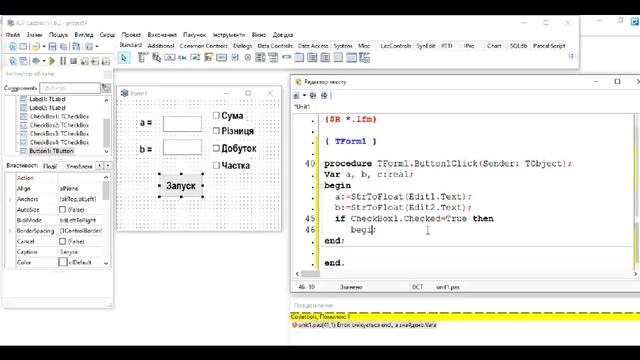
Task: Click the left scroll arrow of inspector tabs
Action: (x=99, y=166)
